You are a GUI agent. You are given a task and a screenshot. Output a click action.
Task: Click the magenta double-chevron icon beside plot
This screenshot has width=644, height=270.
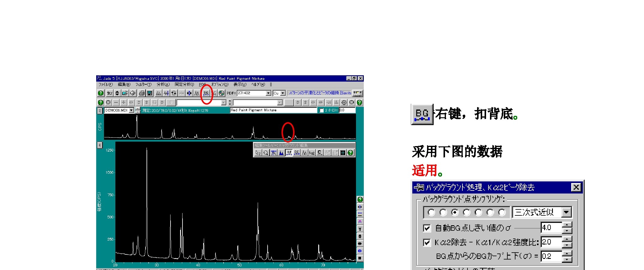coord(360,221)
